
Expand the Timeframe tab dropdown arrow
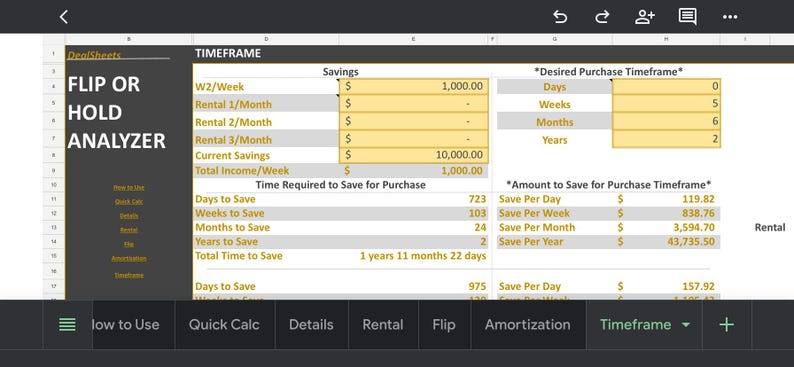tap(686, 324)
